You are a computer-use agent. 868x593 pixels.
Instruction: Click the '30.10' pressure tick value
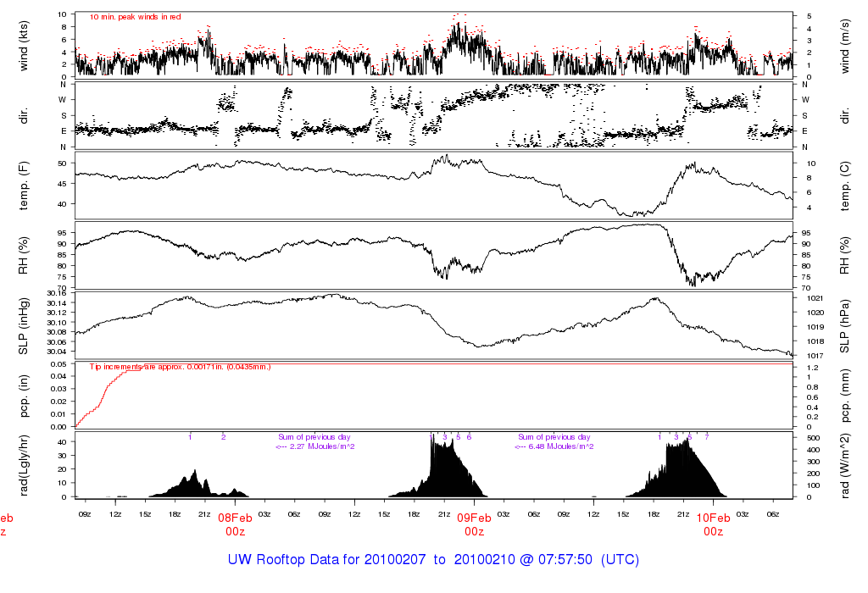(x=57, y=323)
